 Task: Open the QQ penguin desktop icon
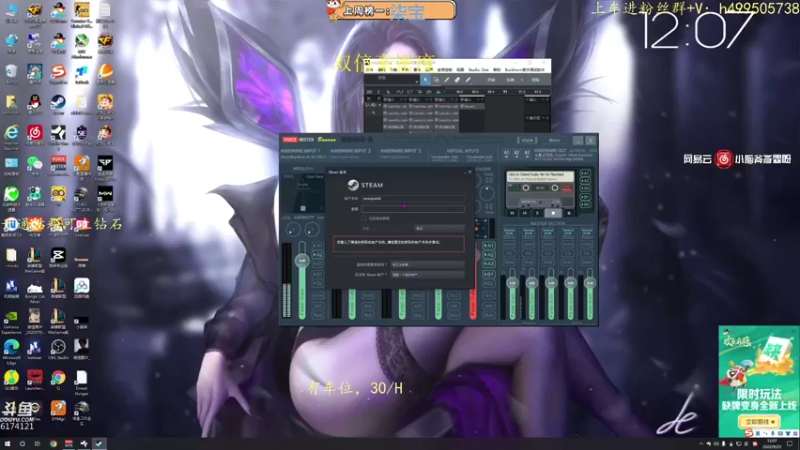34,105
